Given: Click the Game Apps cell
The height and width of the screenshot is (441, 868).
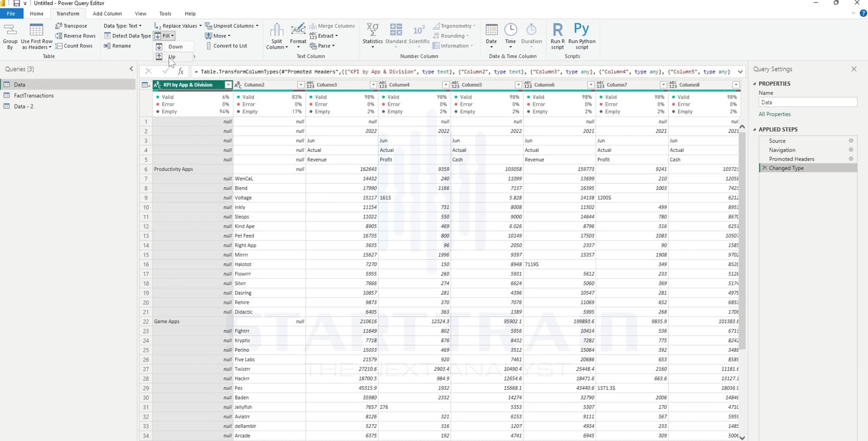Looking at the screenshot, I should (193, 321).
